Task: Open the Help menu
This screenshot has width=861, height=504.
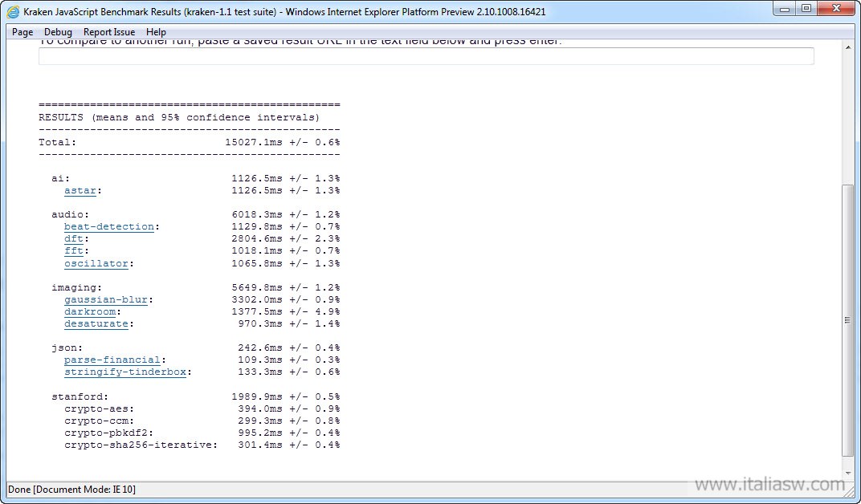Action: [x=156, y=32]
